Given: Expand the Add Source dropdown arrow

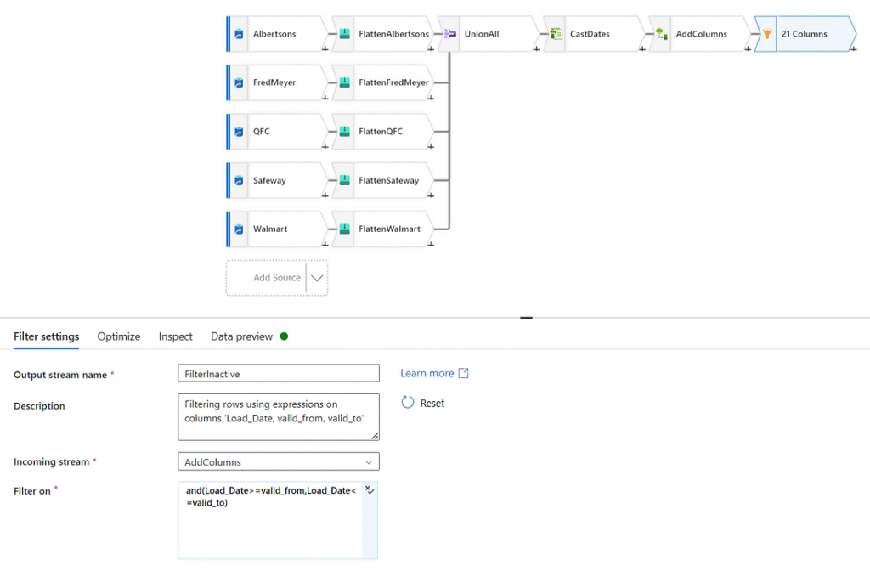Looking at the screenshot, I should 317,278.
